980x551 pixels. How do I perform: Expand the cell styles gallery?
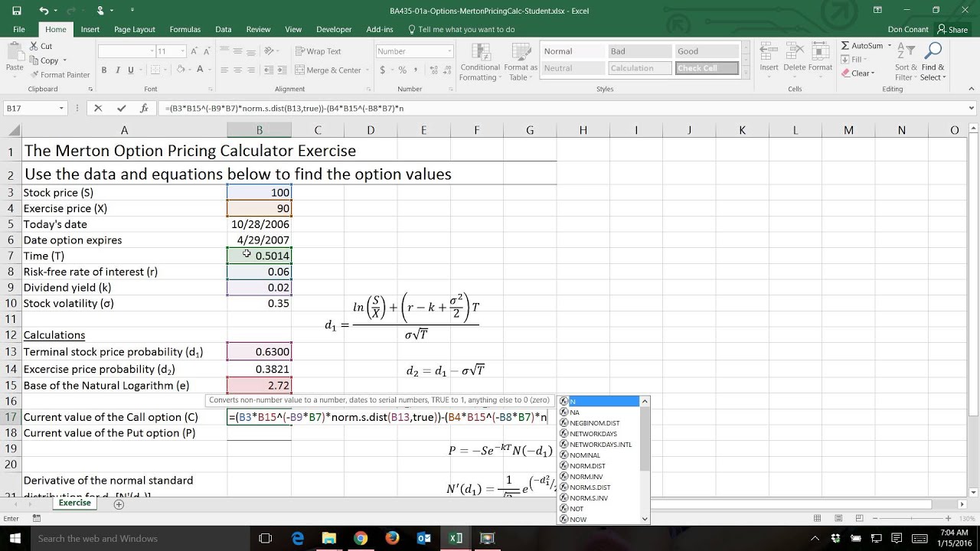tap(746, 72)
